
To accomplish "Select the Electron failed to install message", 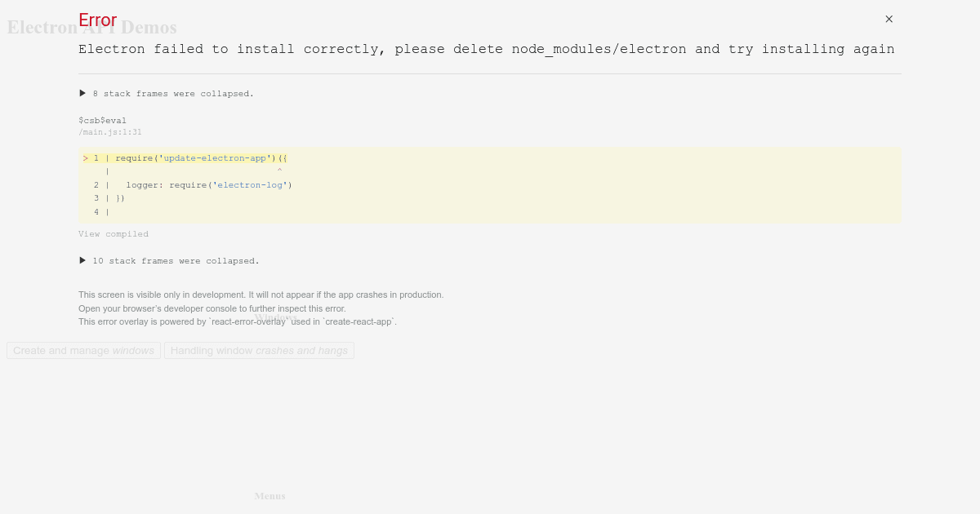I will [486, 49].
